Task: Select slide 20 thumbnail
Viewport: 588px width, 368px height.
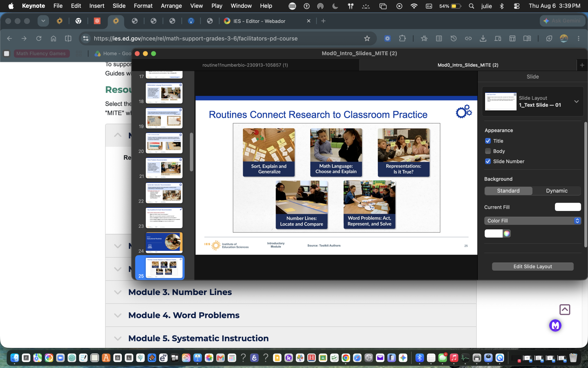Action: [164, 143]
